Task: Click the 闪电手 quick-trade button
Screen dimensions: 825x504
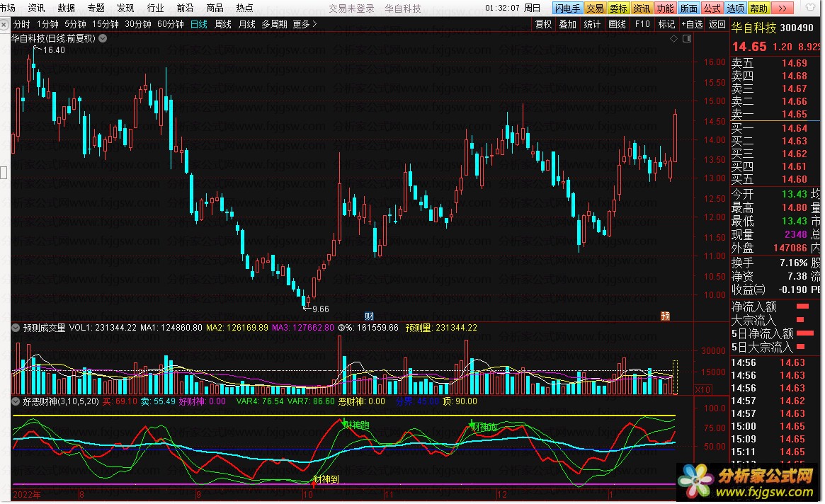Action: pos(567,8)
